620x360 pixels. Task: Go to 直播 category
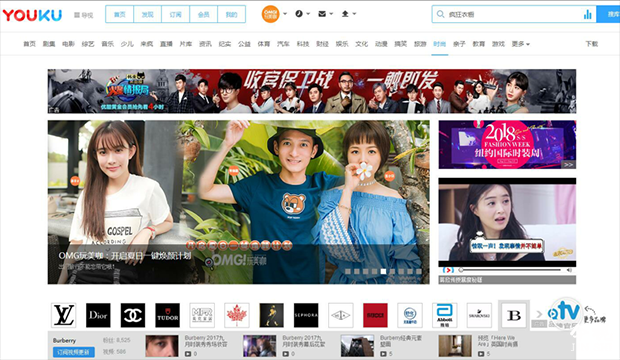pos(166,44)
